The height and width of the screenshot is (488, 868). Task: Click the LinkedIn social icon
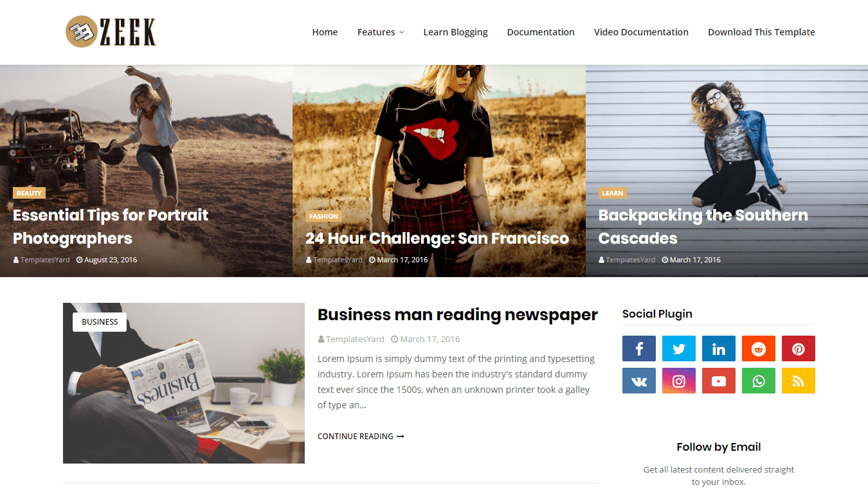click(x=719, y=348)
